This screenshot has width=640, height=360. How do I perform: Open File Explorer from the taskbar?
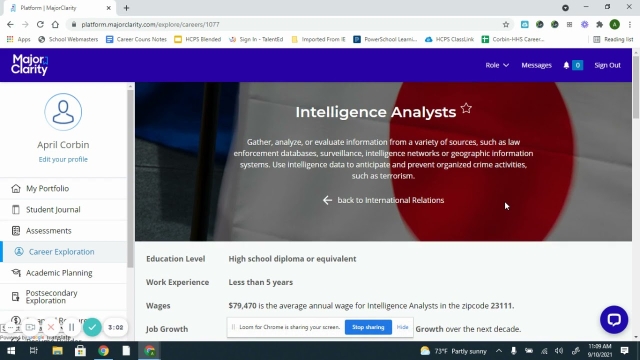click(58, 351)
